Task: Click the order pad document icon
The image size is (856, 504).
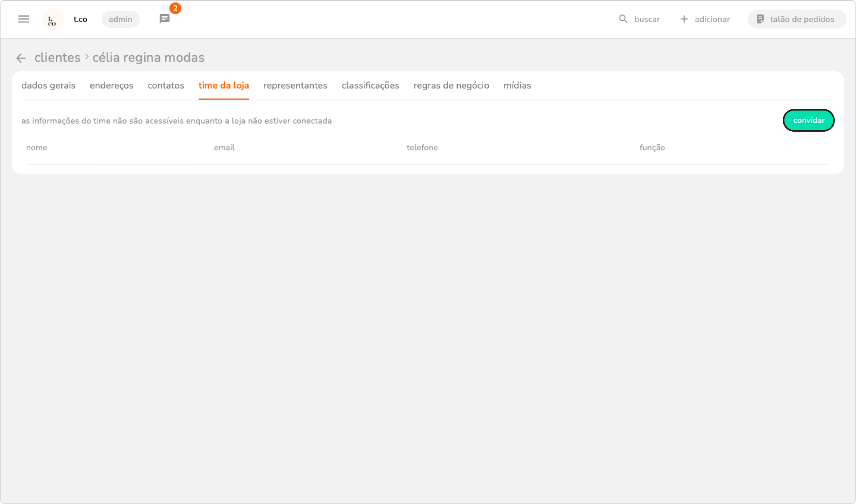Action: coord(760,19)
